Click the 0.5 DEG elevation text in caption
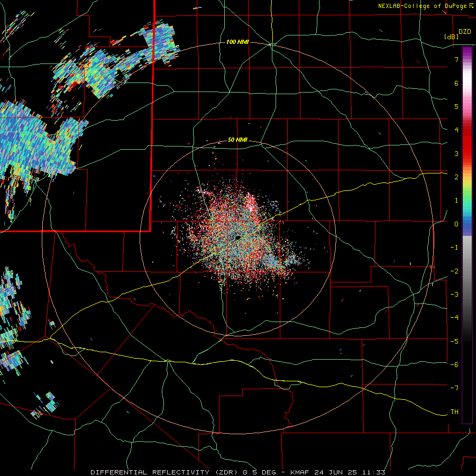 (260, 472)
